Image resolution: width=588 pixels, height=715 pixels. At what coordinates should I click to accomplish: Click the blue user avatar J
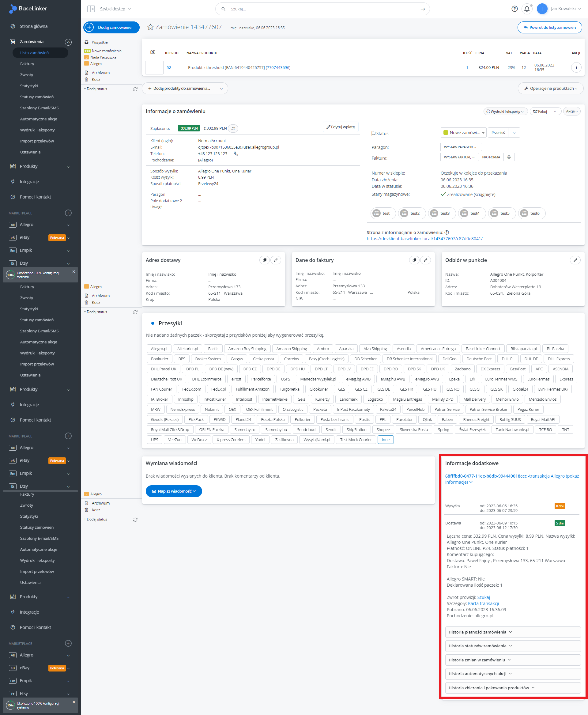542,9
